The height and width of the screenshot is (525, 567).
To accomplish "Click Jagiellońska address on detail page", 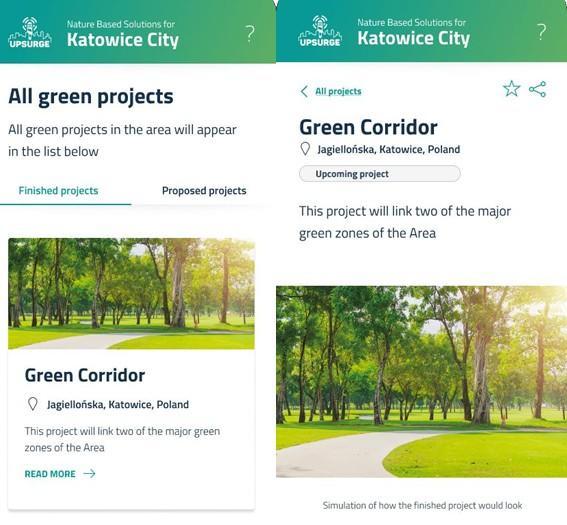I will coord(389,149).
